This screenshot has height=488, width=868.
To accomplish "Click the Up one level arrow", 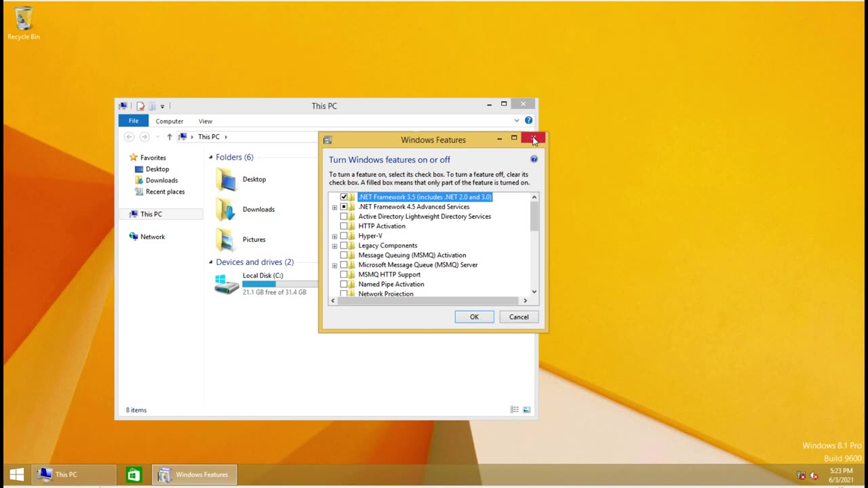I will (x=170, y=137).
